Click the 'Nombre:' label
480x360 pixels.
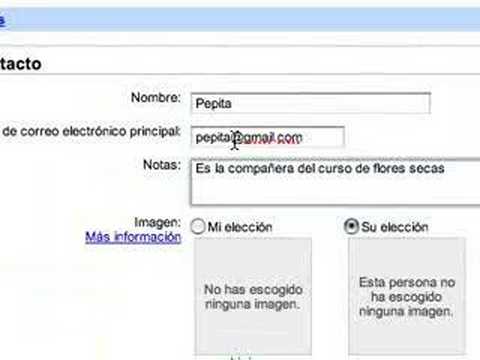coord(156,98)
